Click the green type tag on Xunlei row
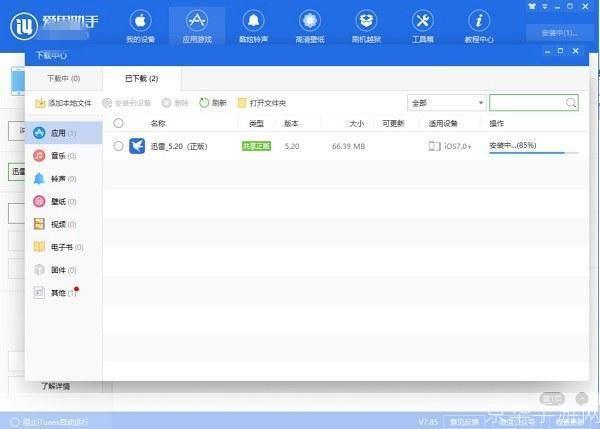 coord(256,146)
